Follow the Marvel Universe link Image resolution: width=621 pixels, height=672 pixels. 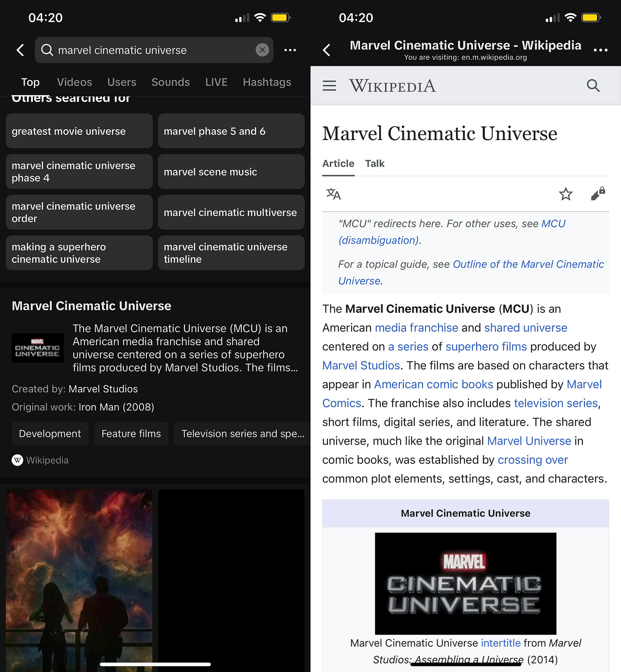click(x=529, y=441)
